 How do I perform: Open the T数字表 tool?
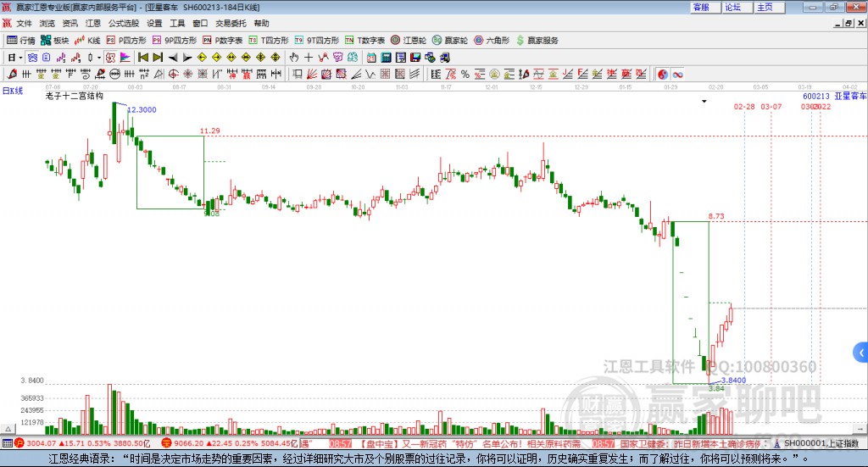pyautogui.click(x=364, y=41)
